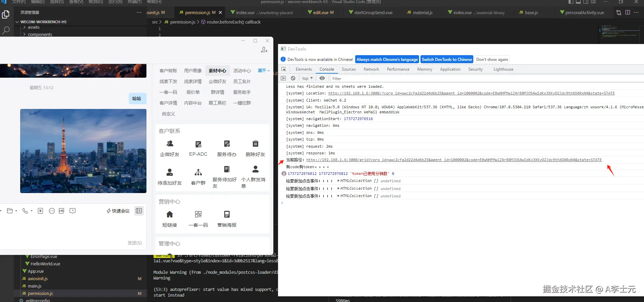This screenshot has height=302, width=644.
Task: Open the edit.vue editor tab
Action: point(320,12)
